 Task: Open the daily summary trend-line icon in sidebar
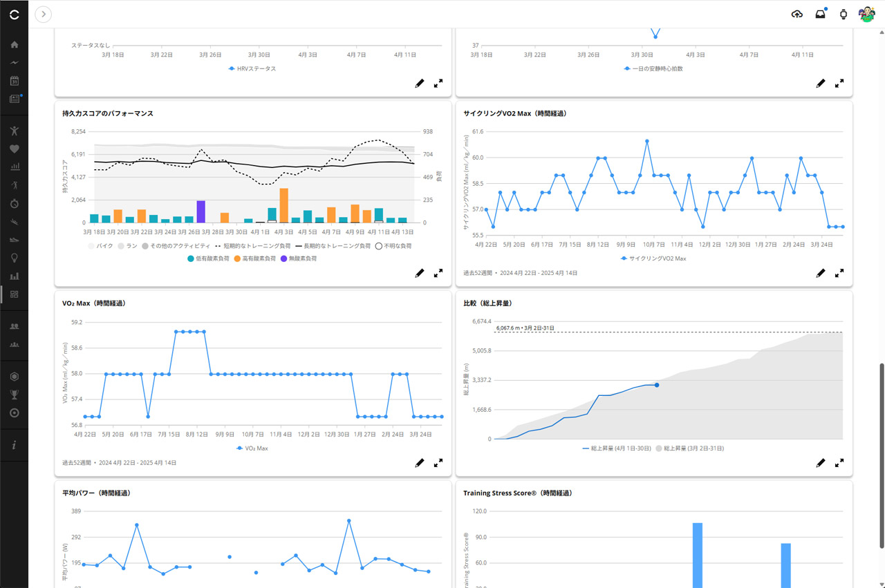(x=15, y=63)
